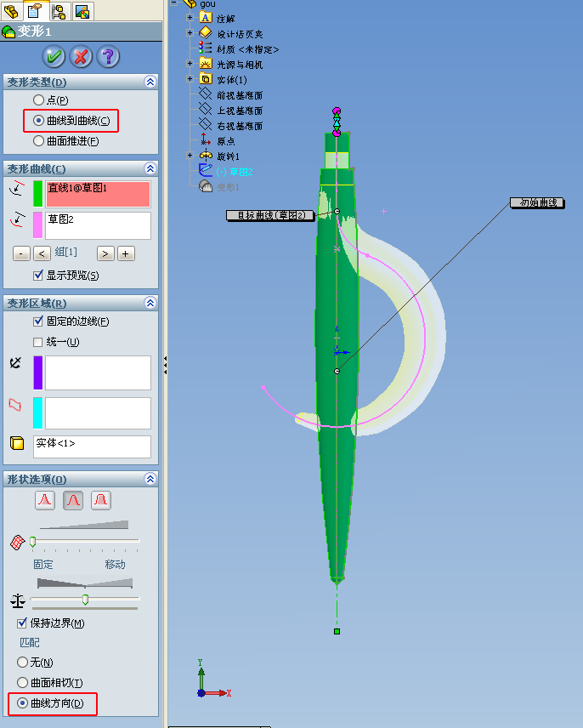Screen dimensions: 583x728
Task: Open the ConfigurationManager tab
Action: pyautogui.click(x=59, y=11)
